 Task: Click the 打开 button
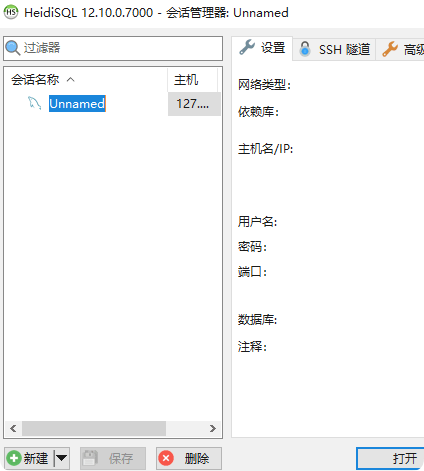(390, 459)
